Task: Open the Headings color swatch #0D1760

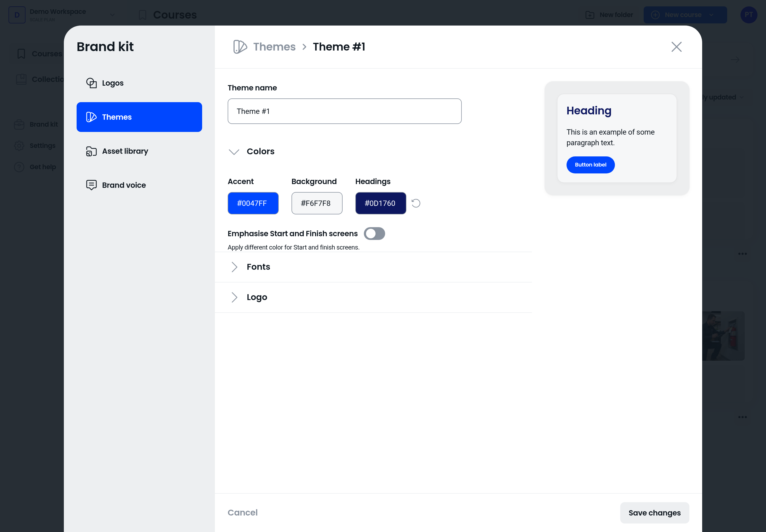Action: tap(380, 203)
